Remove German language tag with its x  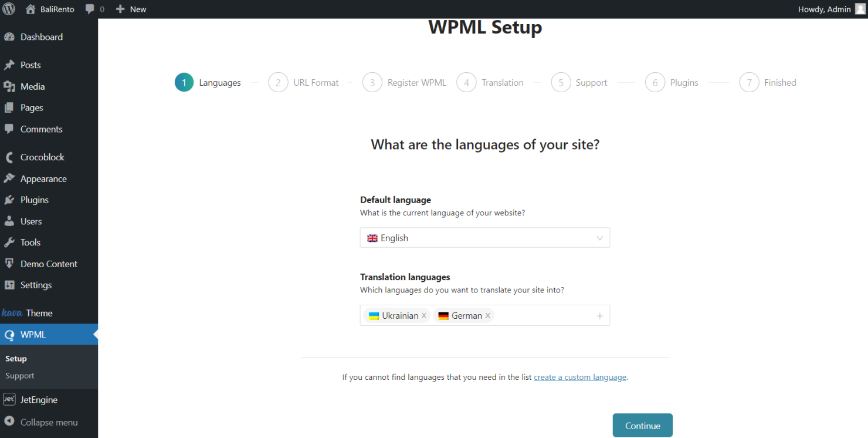[x=487, y=316]
